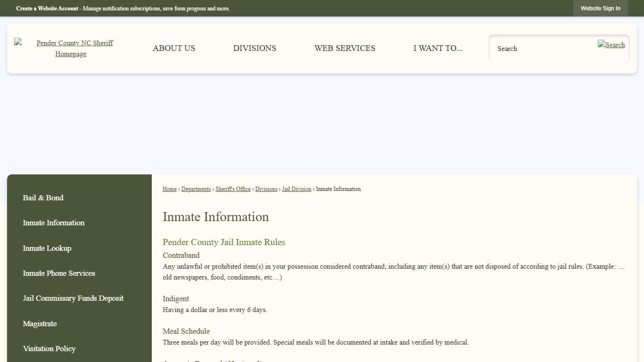Click the Pender County Sheriff logo image
644x362 pixels.
(19, 42)
